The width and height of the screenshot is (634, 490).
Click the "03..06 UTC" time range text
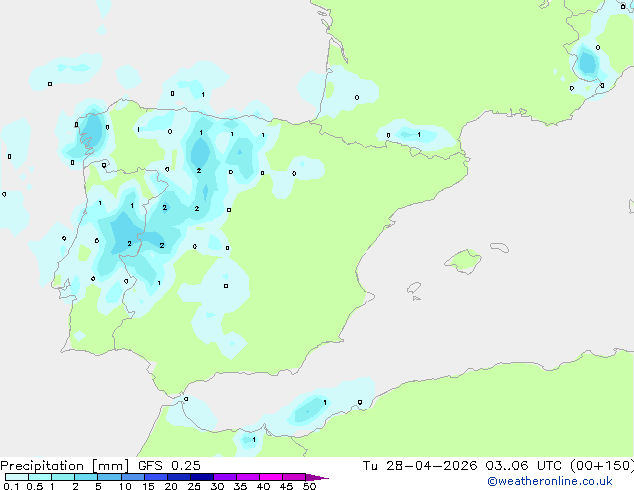click(x=524, y=466)
